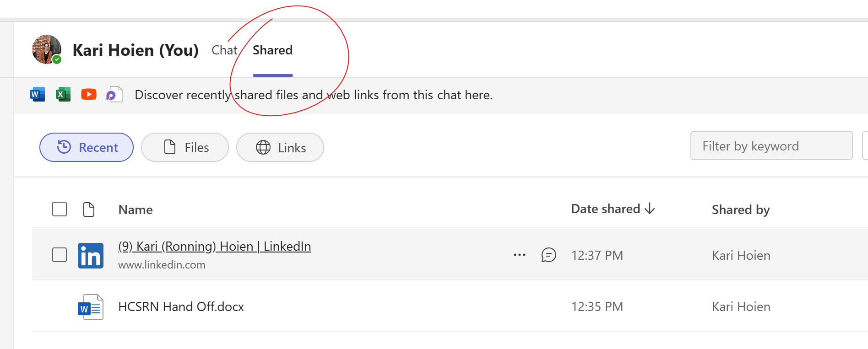Click the Word icon in banner

click(38, 95)
